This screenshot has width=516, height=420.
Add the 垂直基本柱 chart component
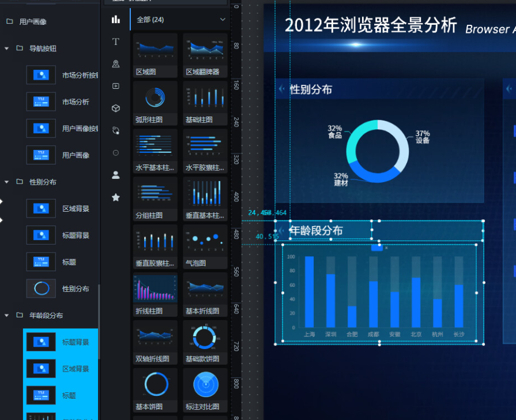[x=205, y=198]
